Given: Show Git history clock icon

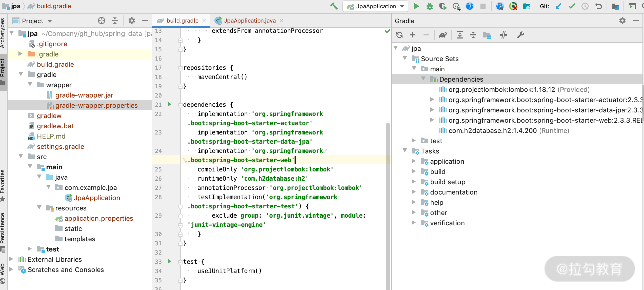Looking at the screenshot, I should pyautogui.click(x=585, y=6).
